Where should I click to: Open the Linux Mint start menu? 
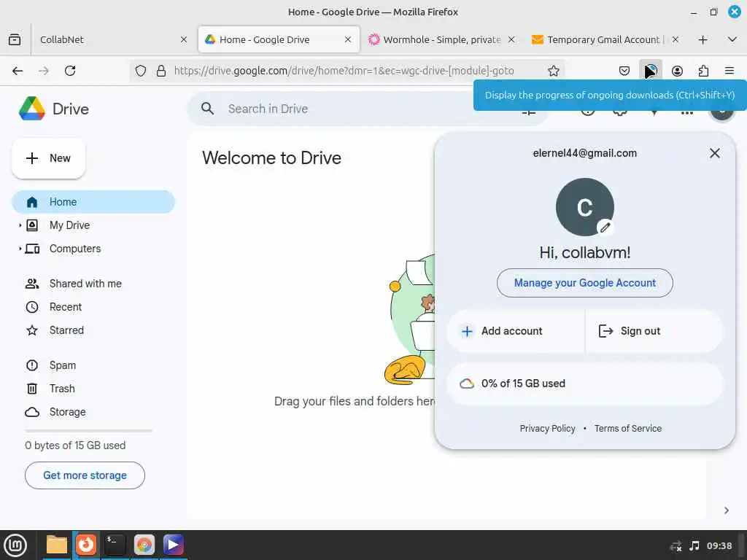point(15,545)
